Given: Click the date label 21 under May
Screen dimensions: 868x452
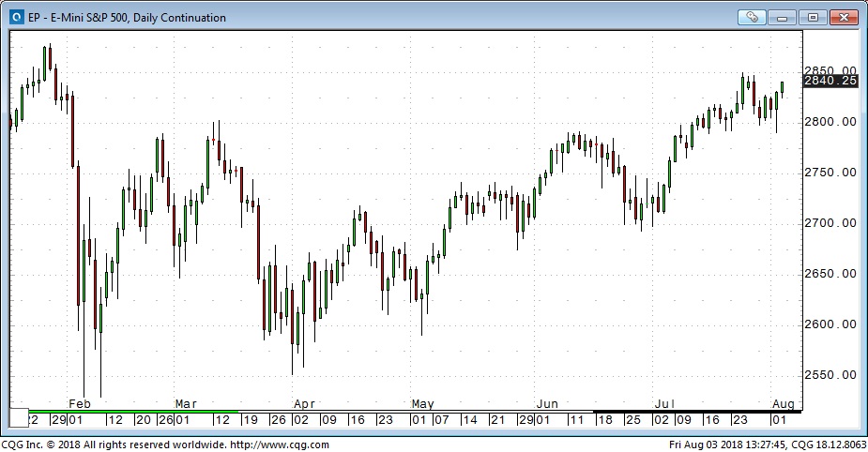Looking at the screenshot, I should click(x=497, y=420).
